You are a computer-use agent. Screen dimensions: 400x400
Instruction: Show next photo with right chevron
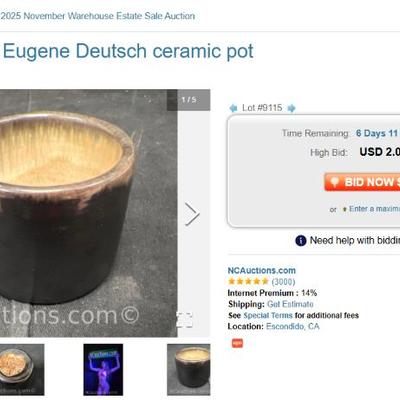tap(192, 214)
